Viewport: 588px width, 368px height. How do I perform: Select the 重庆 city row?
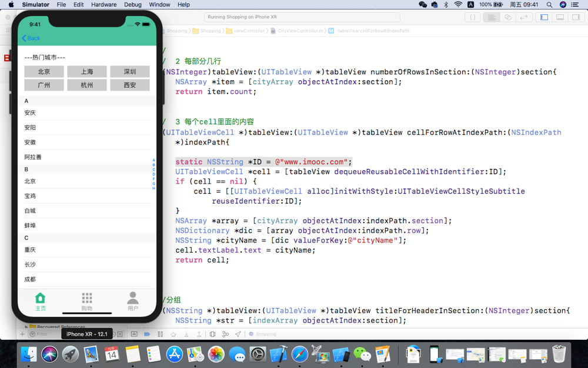click(x=87, y=250)
